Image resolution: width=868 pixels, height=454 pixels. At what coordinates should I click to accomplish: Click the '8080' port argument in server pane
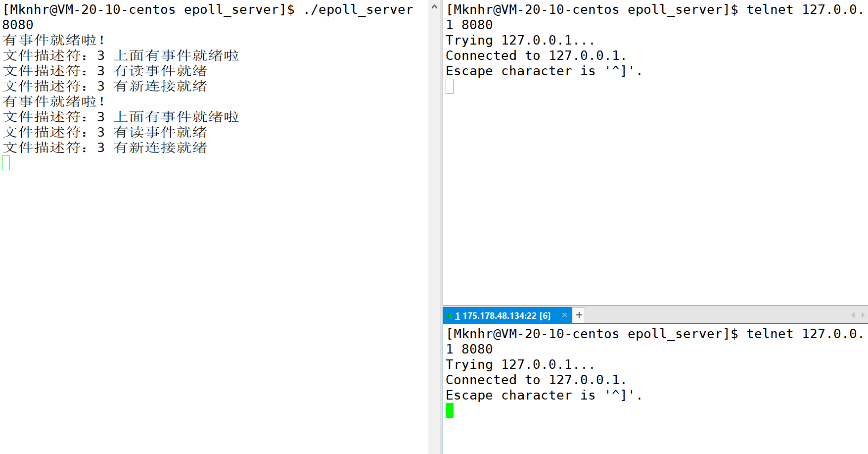[18, 25]
